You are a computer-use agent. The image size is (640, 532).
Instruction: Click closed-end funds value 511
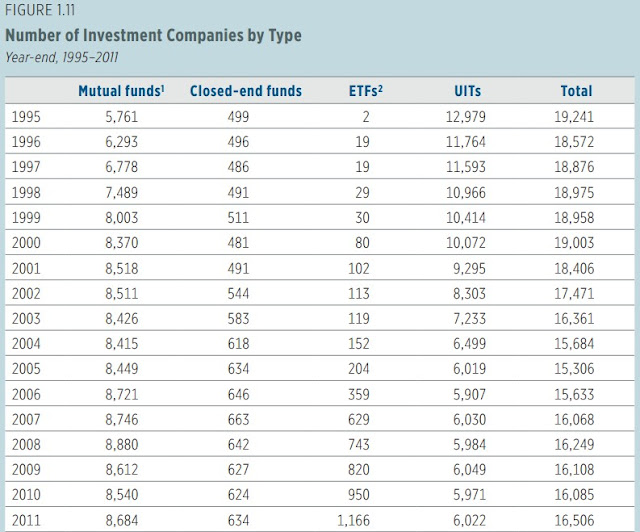click(238, 217)
